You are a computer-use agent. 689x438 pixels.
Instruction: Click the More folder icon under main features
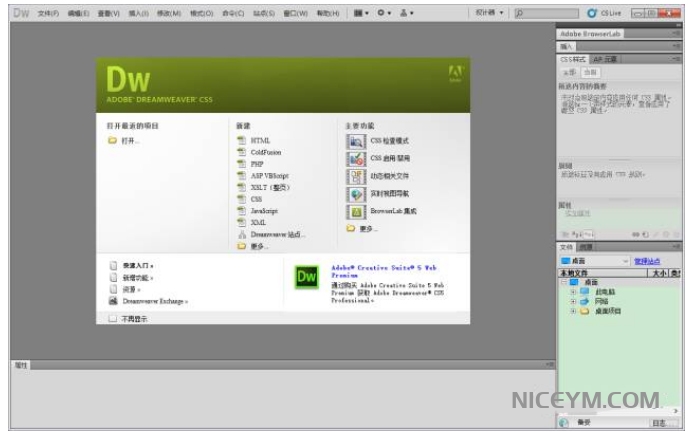coord(350,228)
